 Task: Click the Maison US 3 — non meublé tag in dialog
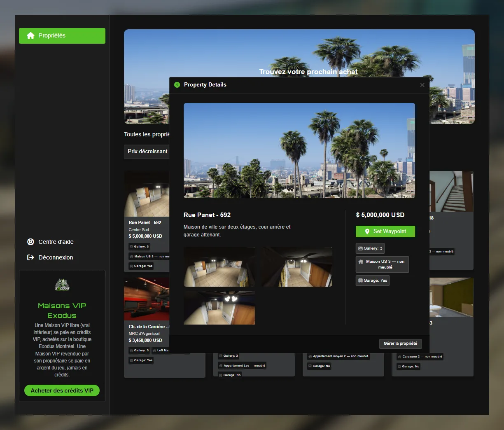tap(382, 264)
